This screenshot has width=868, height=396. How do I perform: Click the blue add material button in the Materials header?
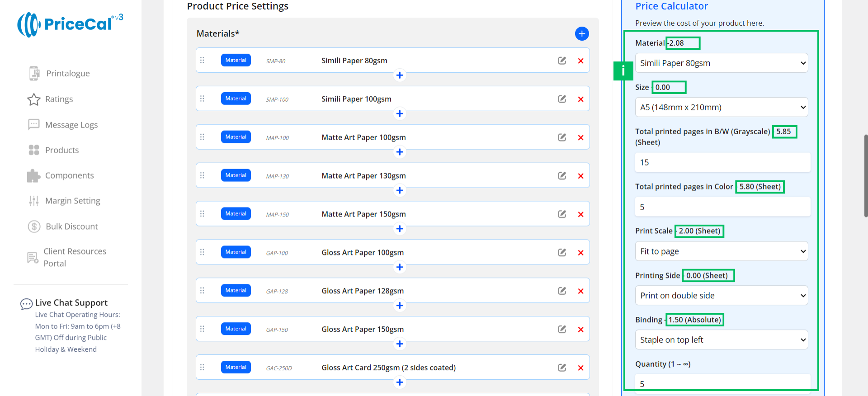[x=581, y=33]
